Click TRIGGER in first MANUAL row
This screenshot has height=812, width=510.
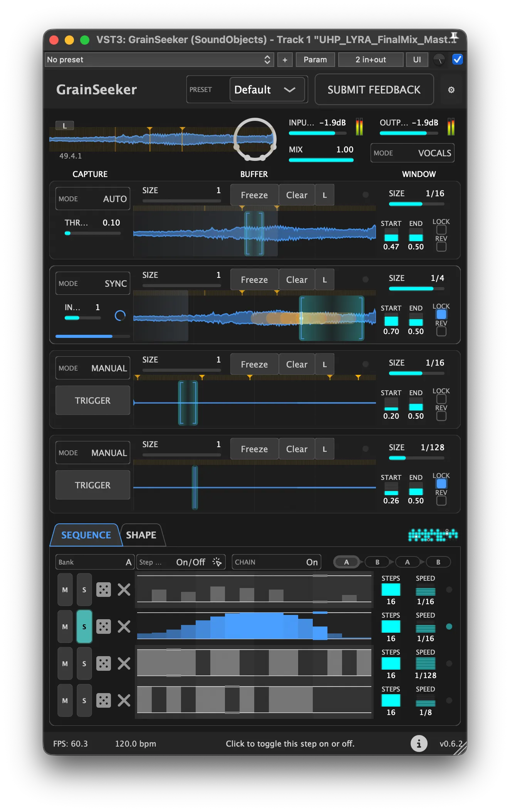[93, 400]
